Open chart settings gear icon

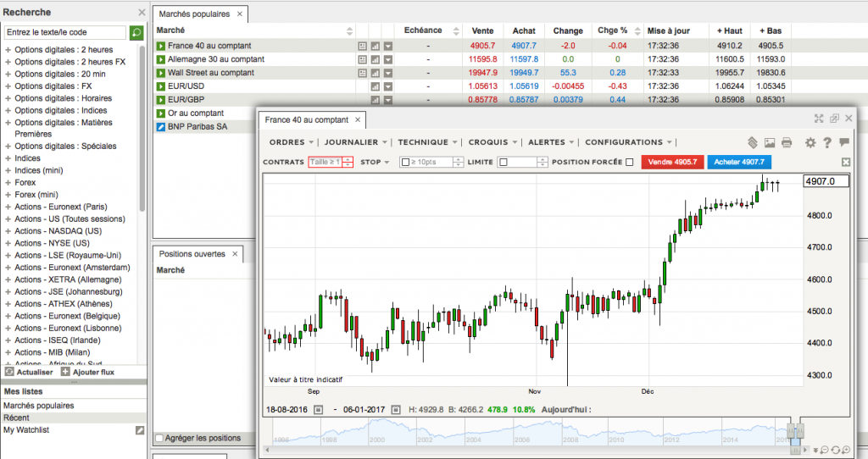[810, 142]
